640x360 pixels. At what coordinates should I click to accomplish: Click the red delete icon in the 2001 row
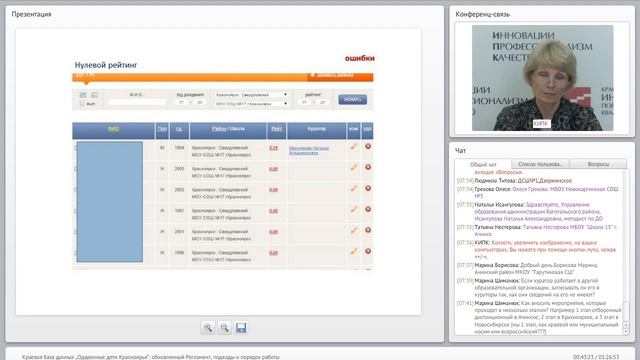click(368, 230)
